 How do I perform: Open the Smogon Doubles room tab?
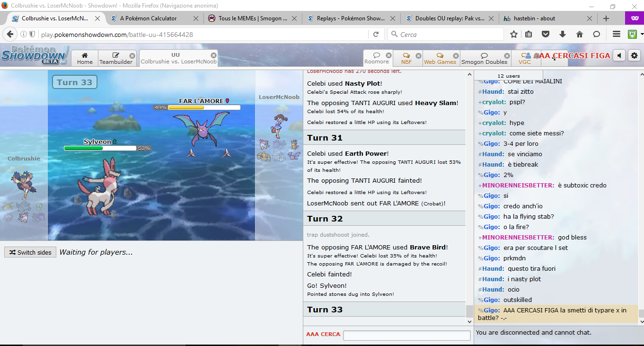tap(484, 58)
